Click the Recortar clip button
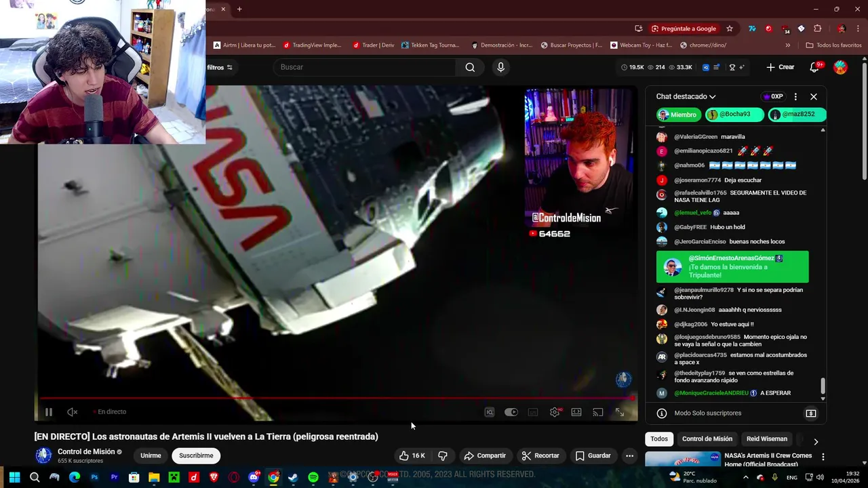The height and width of the screenshot is (488, 868). coord(540,455)
